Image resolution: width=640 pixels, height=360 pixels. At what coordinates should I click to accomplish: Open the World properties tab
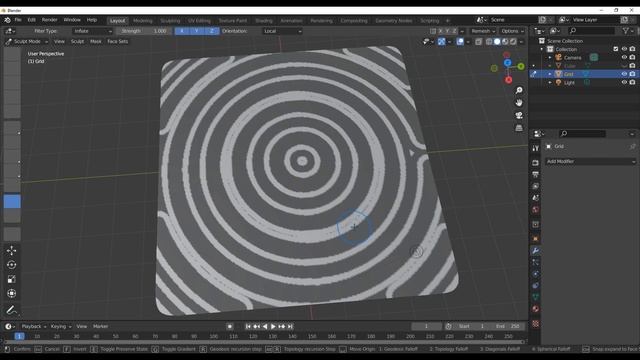click(536, 210)
